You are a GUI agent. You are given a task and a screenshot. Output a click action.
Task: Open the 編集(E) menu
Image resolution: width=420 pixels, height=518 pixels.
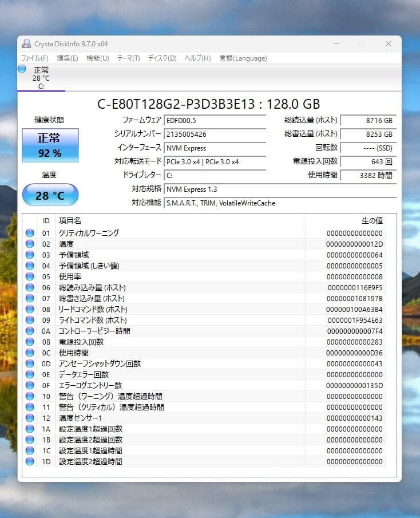point(68,58)
